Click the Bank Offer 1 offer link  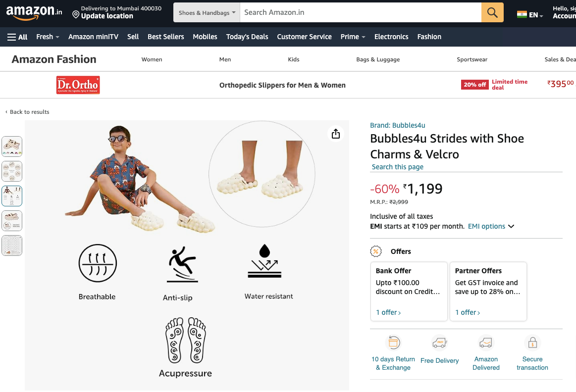(388, 312)
